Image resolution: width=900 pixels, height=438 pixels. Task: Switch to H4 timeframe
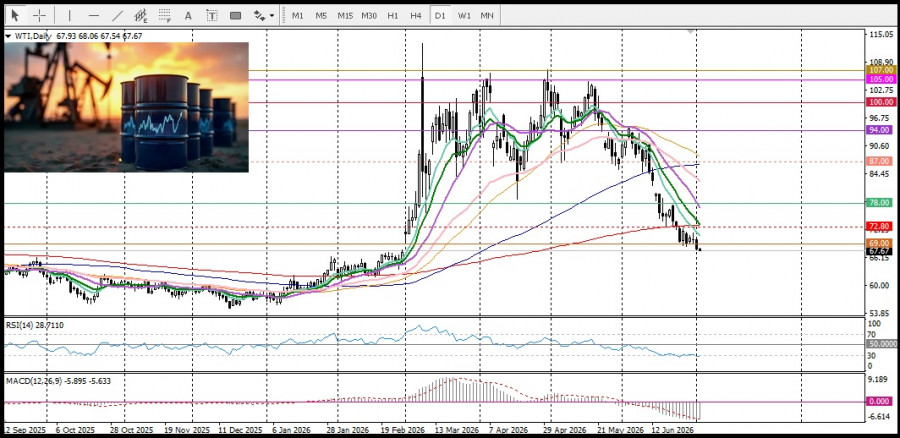tap(416, 15)
